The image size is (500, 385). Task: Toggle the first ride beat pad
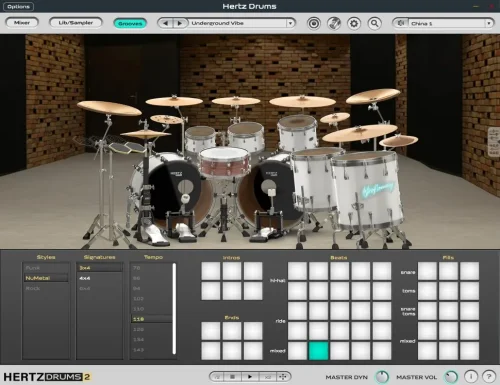[297, 311]
